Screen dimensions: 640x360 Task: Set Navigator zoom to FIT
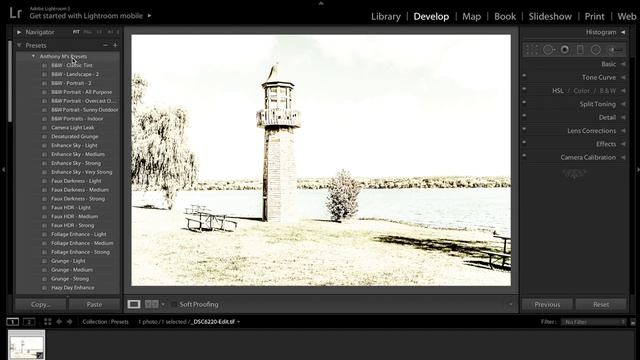76,32
